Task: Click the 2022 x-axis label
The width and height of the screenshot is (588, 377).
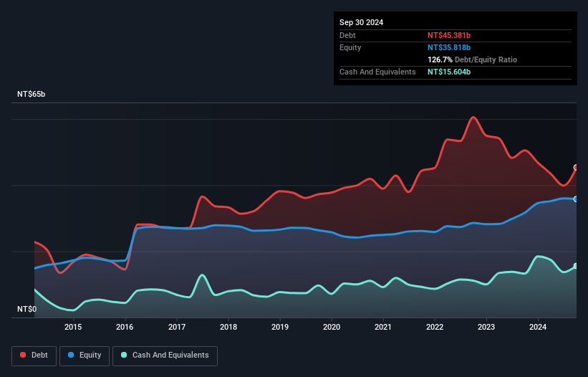Action: 435,327
